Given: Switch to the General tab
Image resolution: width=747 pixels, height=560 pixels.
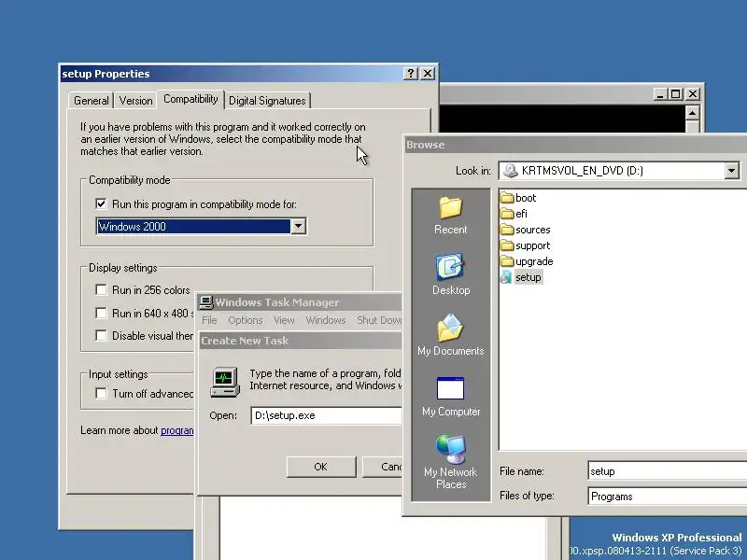Looking at the screenshot, I should click(91, 101).
